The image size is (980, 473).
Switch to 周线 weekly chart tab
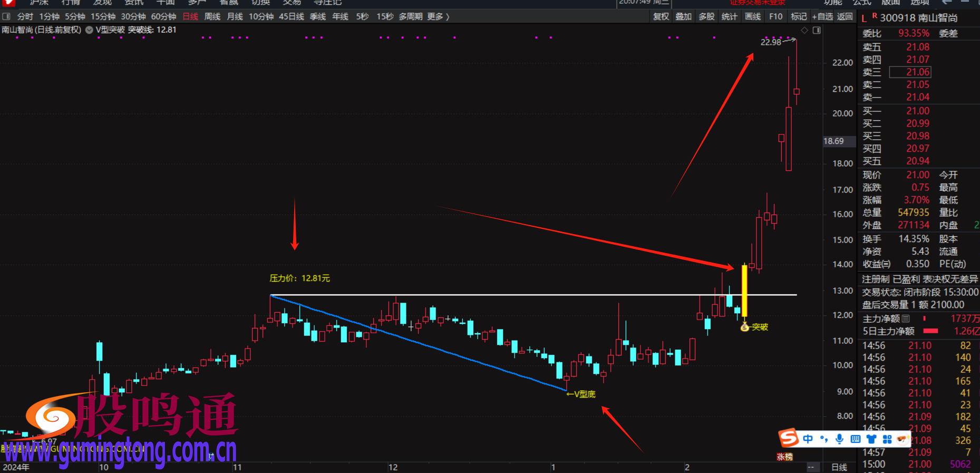tap(212, 17)
